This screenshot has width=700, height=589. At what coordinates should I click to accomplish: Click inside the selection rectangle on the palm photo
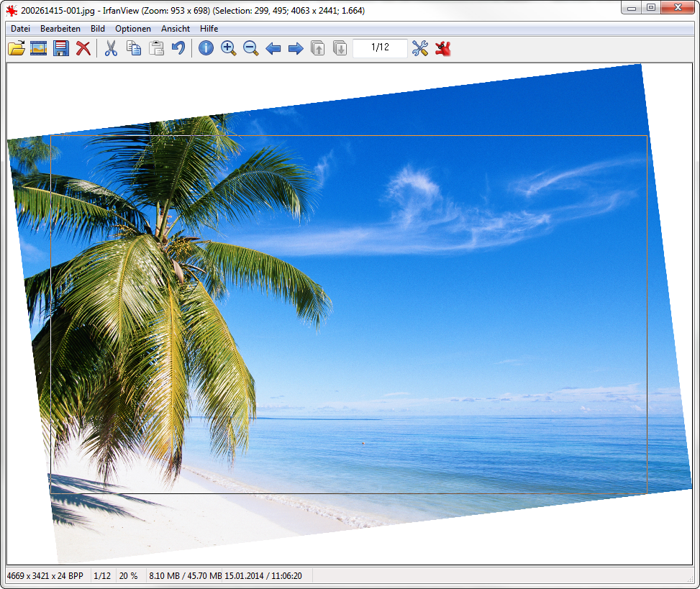(349, 314)
